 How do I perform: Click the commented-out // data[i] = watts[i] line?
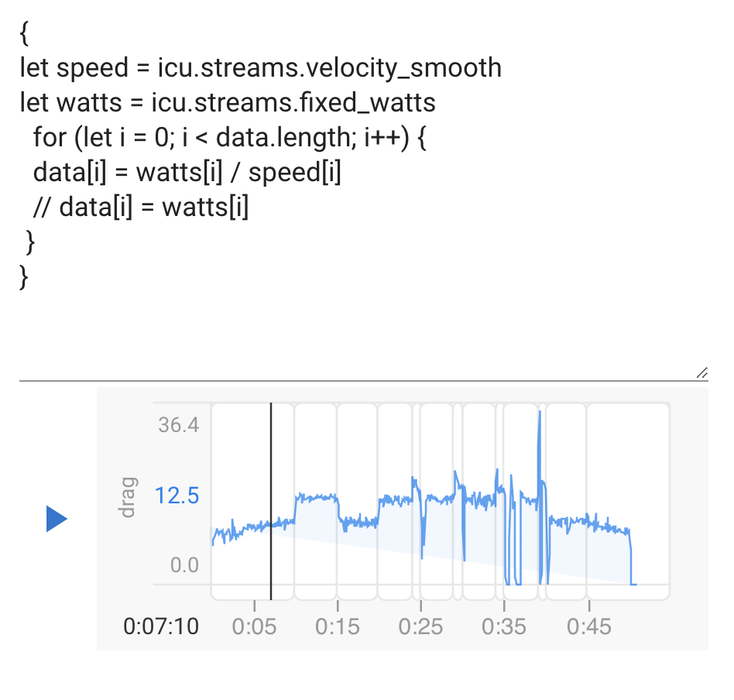tap(140, 208)
